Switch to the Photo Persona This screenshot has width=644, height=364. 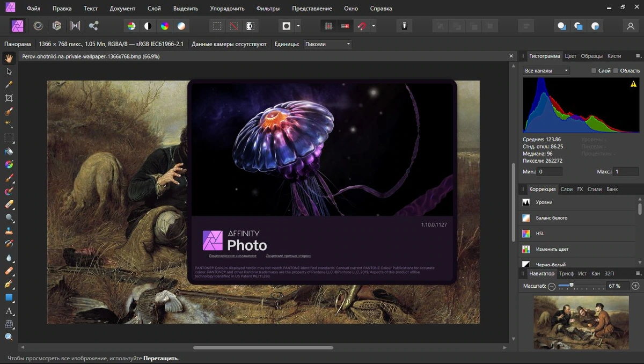17,25
